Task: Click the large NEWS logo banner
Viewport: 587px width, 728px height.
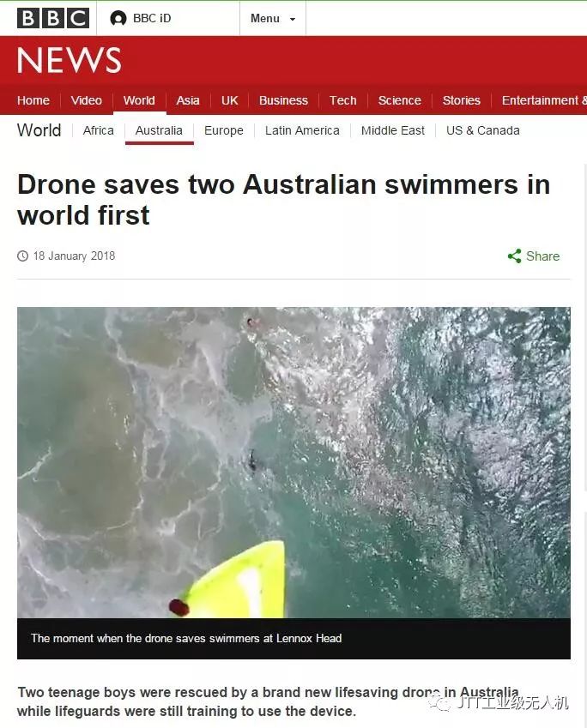Action: (x=70, y=60)
